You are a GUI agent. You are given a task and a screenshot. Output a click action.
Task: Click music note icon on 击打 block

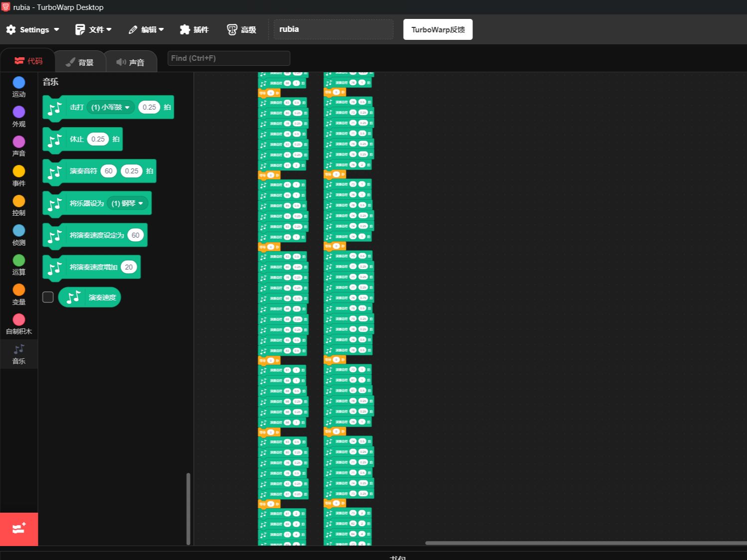[55, 108]
